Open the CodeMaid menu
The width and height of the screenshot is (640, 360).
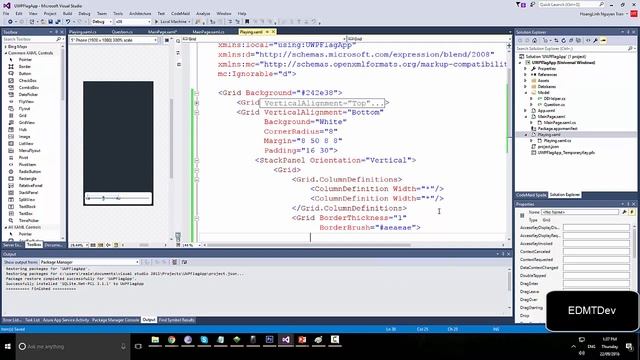180,13
